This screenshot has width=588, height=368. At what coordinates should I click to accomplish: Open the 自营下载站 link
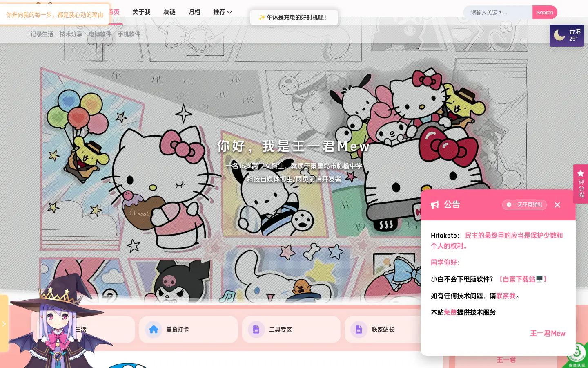[523, 279]
